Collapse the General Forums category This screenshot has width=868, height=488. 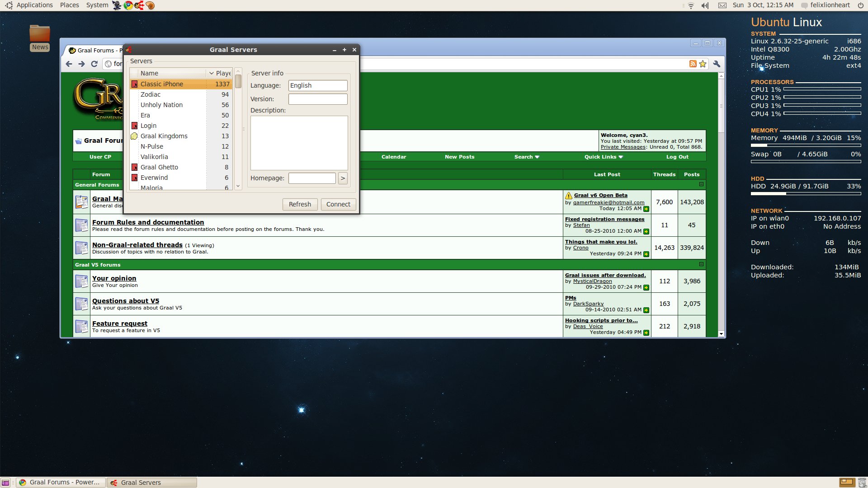pyautogui.click(x=701, y=184)
